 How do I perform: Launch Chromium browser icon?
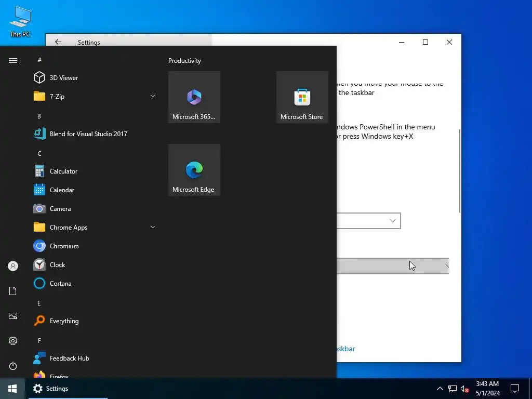[39, 246]
